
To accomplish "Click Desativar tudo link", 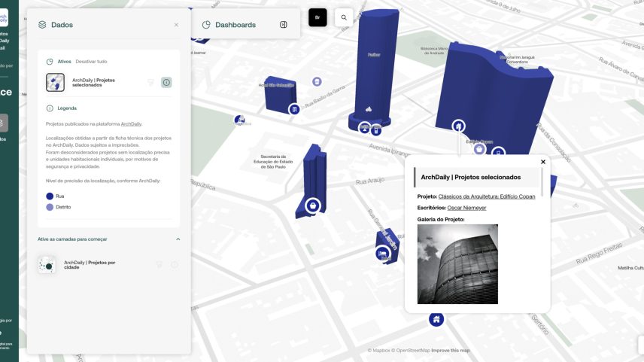I will click(x=91, y=62).
